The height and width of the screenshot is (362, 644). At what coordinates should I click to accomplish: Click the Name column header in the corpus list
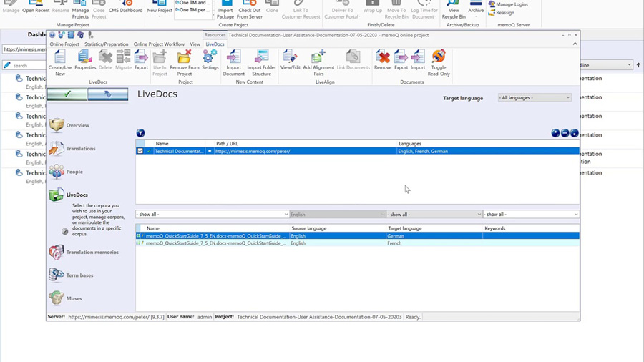(x=162, y=144)
